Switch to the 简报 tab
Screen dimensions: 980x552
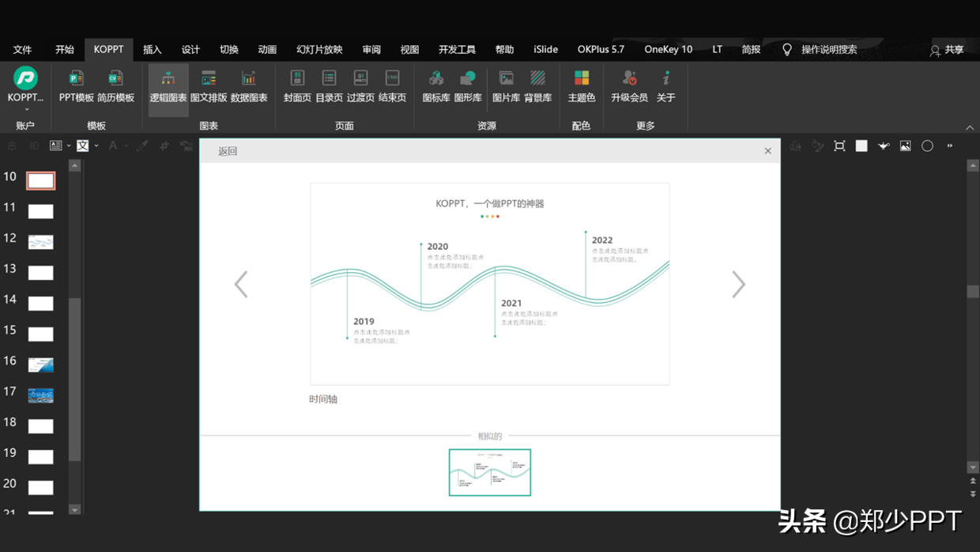pos(751,49)
